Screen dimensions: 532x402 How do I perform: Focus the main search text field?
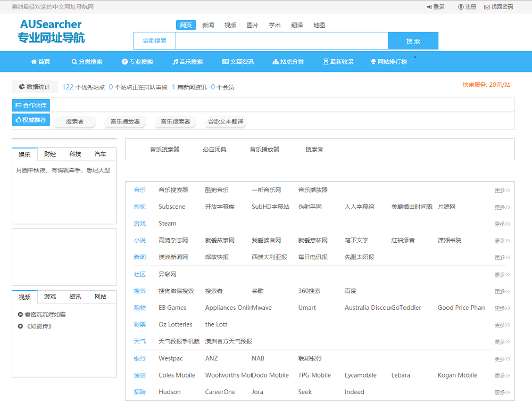pyautogui.click(x=281, y=41)
